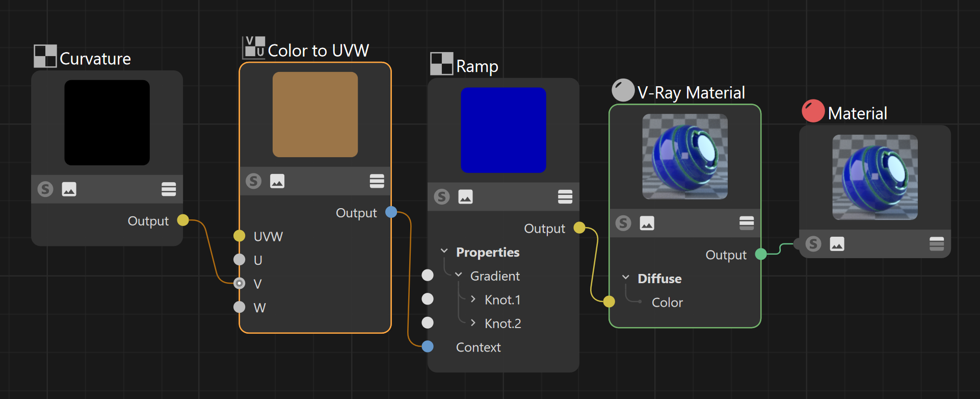Viewport: 980px width, 399px height.
Task: Collapse the Diffuse section in V-Ray Material
Action: pos(626,278)
